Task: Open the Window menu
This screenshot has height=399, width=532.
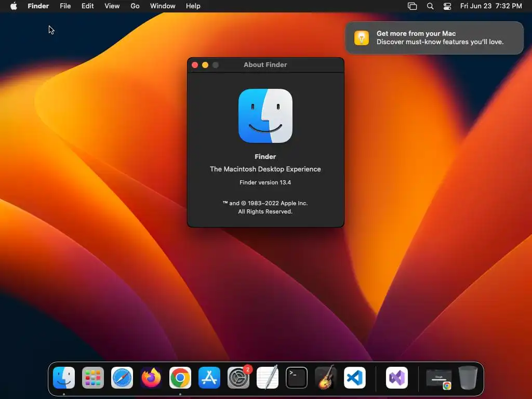Action: 163,6
